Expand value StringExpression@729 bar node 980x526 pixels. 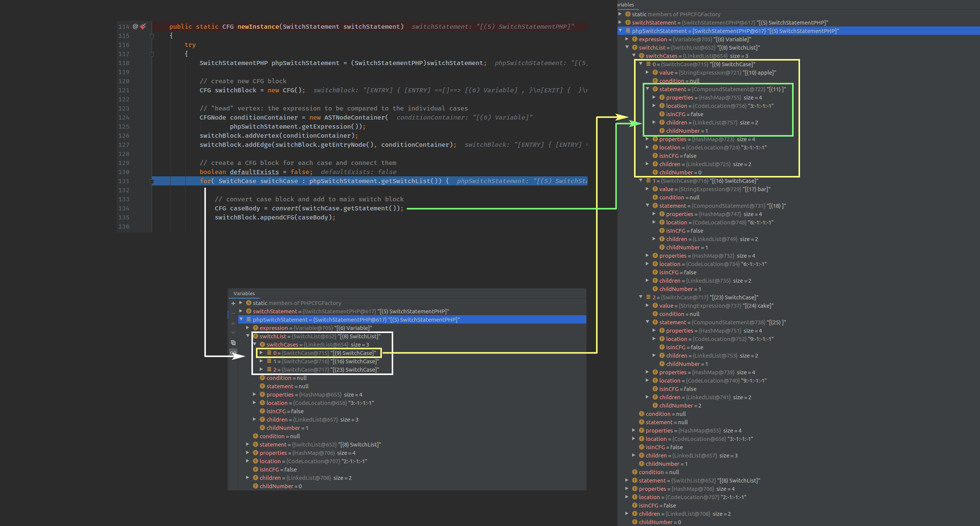(x=648, y=189)
